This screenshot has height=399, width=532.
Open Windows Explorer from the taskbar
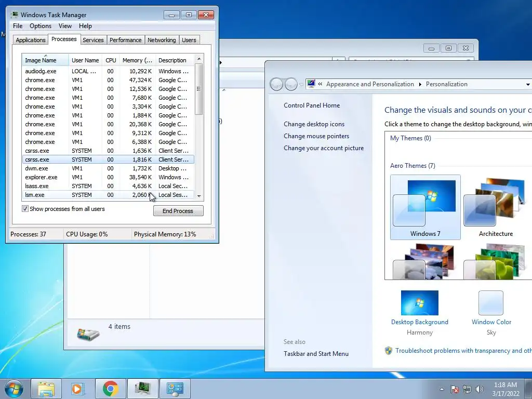click(46, 389)
